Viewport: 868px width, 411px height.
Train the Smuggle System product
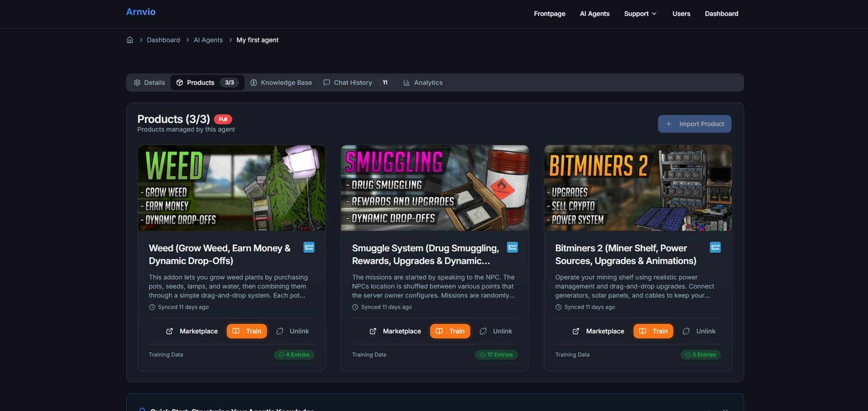click(450, 331)
